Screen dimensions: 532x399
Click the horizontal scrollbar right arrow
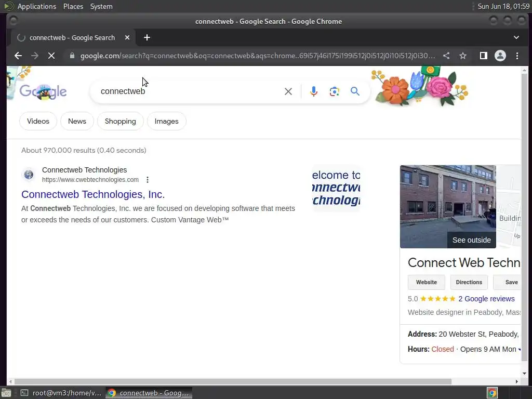(x=517, y=382)
